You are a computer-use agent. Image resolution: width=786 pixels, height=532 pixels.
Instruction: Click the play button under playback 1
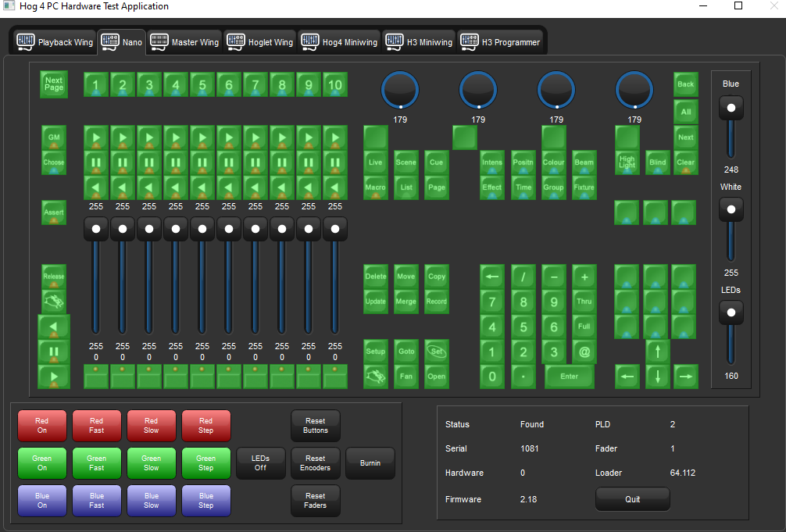pyautogui.click(x=96, y=137)
